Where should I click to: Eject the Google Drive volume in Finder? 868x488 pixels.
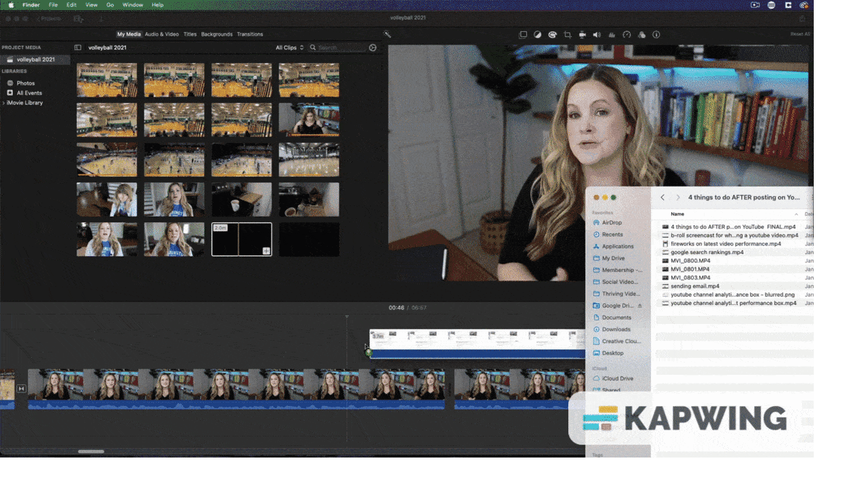pyautogui.click(x=639, y=306)
